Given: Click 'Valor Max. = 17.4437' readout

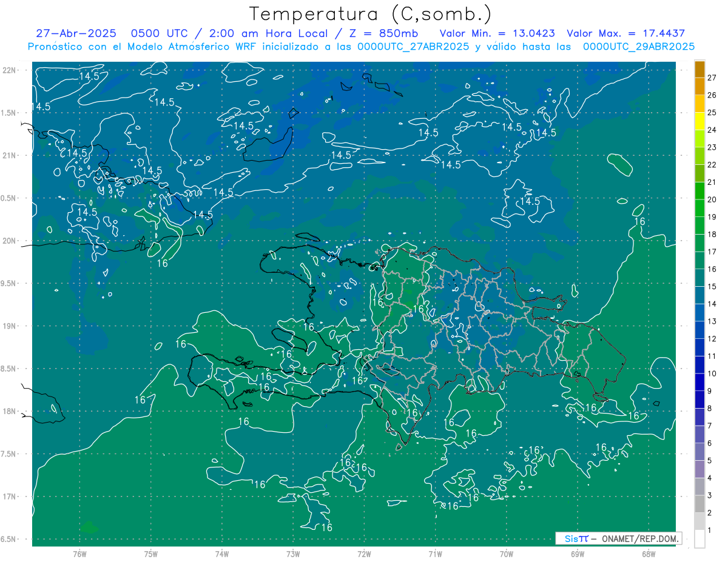Looking at the screenshot, I should [625, 33].
